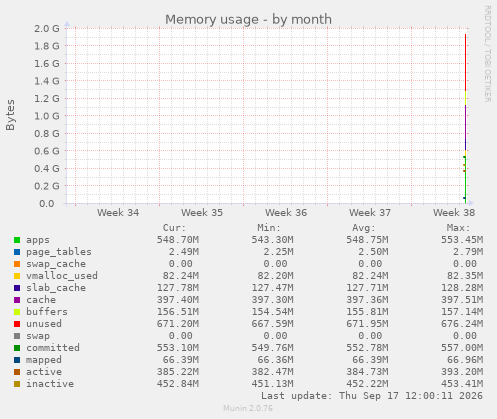Click the 'vmalloc_used' legend label
Image resolution: width=497 pixels, height=419 pixels.
click(62, 276)
